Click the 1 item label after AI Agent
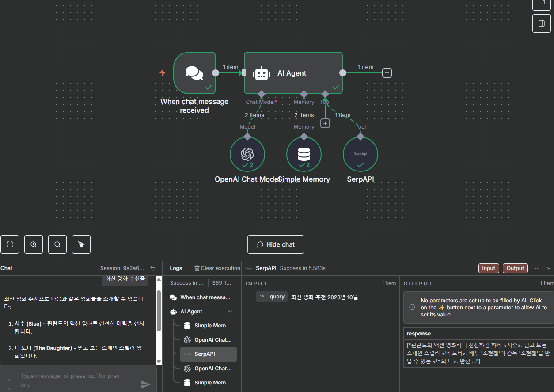The image size is (554, 392). click(x=366, y=67)
